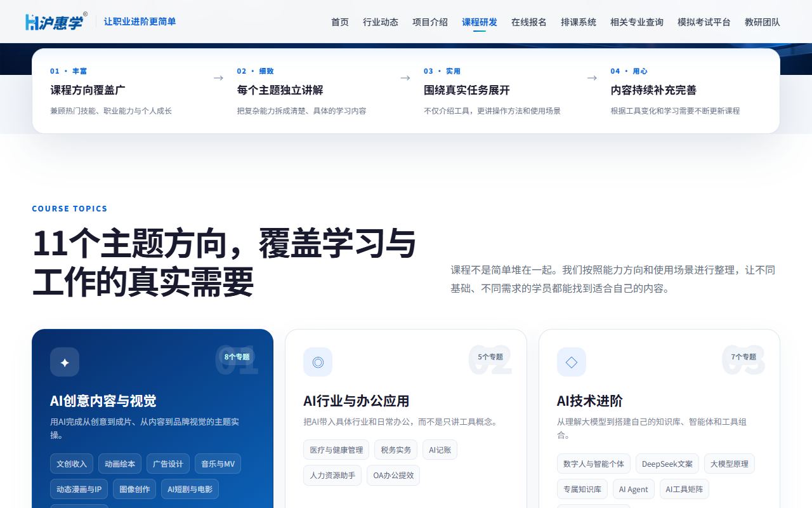Screen dimensions: 812x508
Task: Click the 大模型原理 tag
Action: tap(730, 464)
